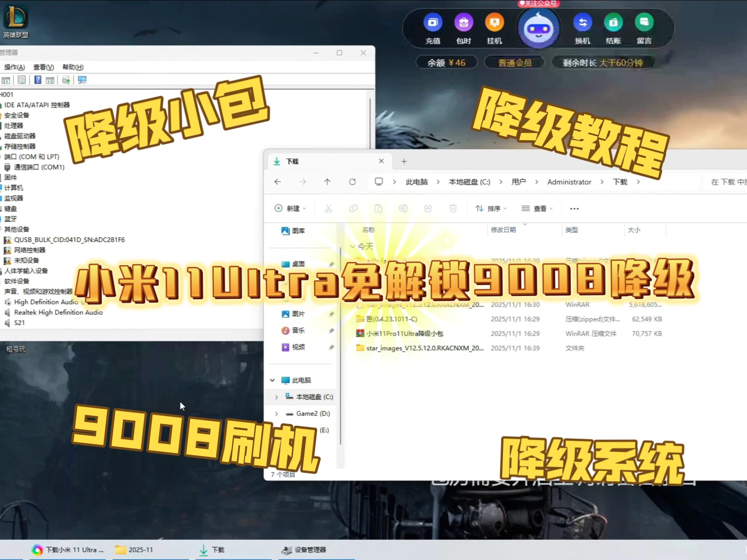Click the 新建 new button

[x=290, y=209]
